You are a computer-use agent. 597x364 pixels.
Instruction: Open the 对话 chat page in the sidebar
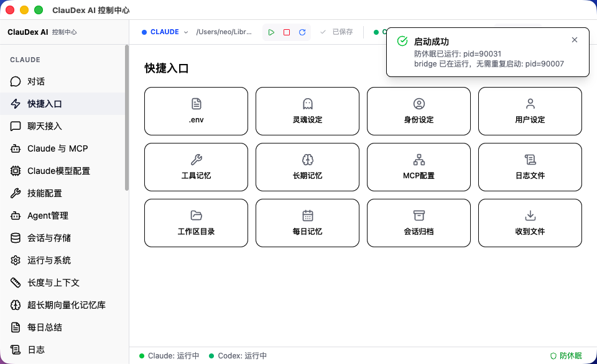click(x=62, y=81)
